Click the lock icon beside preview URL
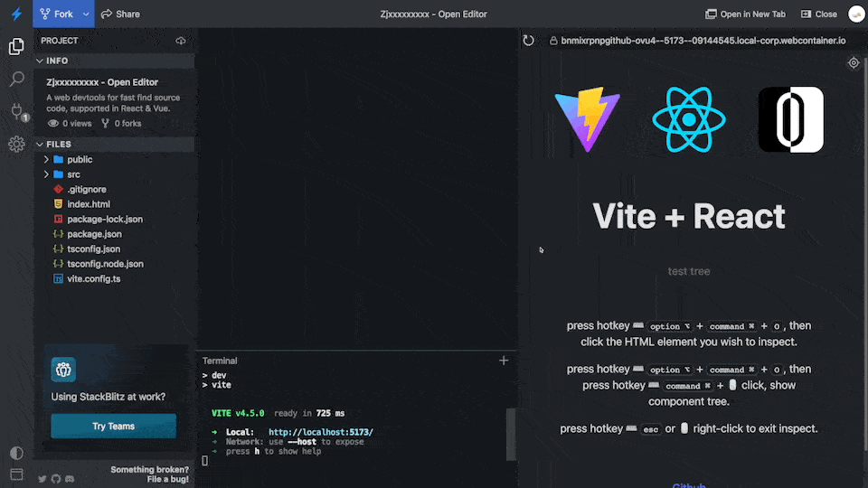The height and width of the screenshot is (488, 868). [x=553, y=41]
